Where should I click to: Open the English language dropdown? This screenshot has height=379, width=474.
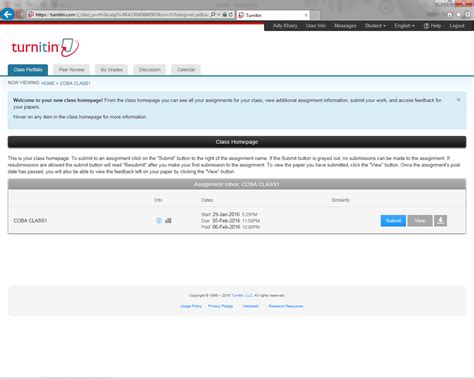pyautogui.click(x=404, y=26)
